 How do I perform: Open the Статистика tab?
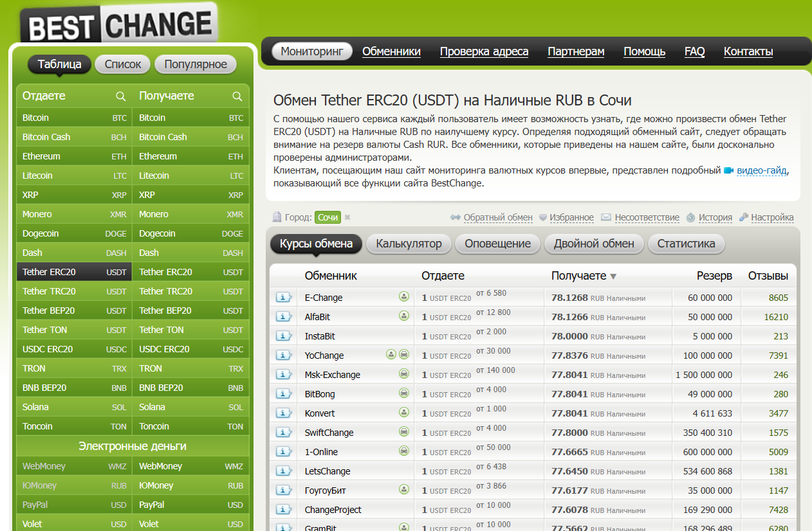coord(687,244)
